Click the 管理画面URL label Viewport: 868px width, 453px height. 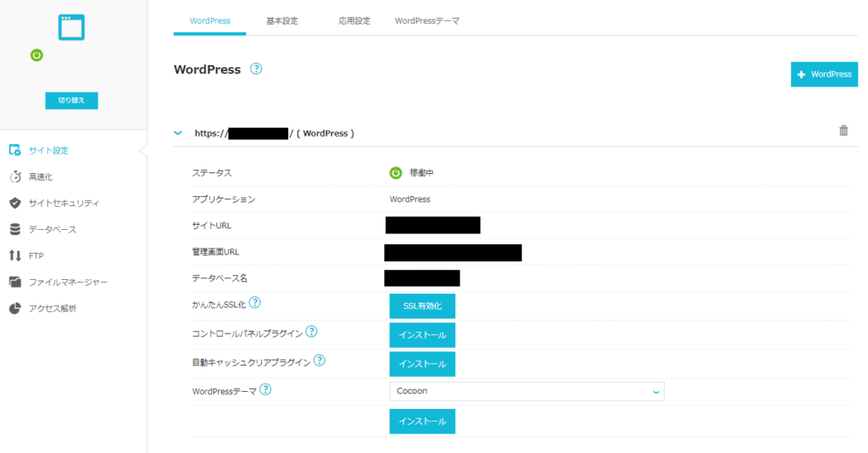pos(215,251)
